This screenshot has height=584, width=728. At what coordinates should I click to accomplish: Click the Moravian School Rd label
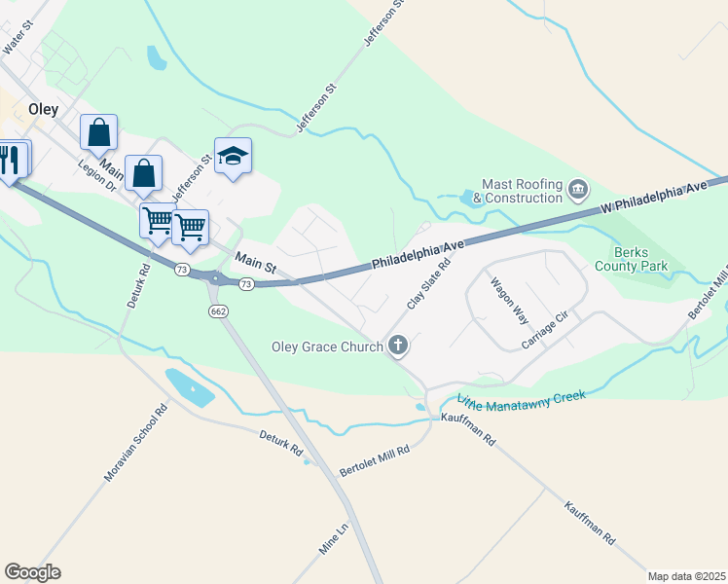[135, 443]
